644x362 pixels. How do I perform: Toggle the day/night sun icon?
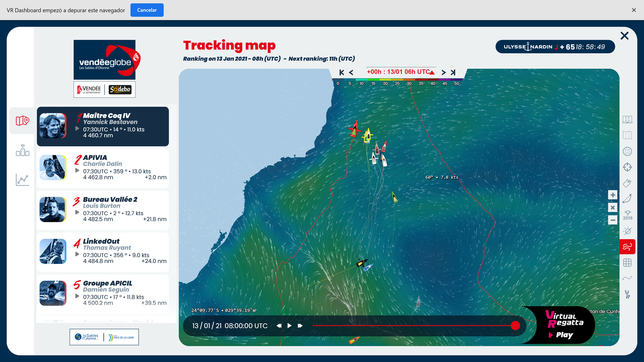click(627, 231)
